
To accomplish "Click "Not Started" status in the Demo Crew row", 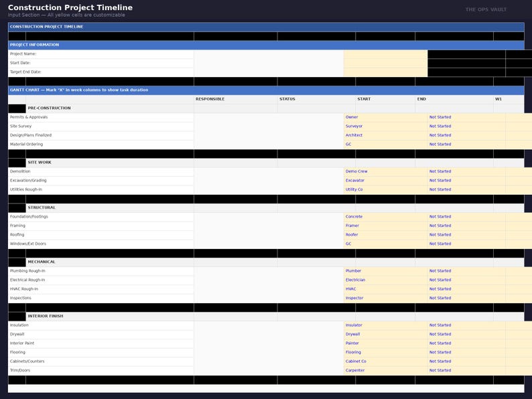I will click(466, 171).
